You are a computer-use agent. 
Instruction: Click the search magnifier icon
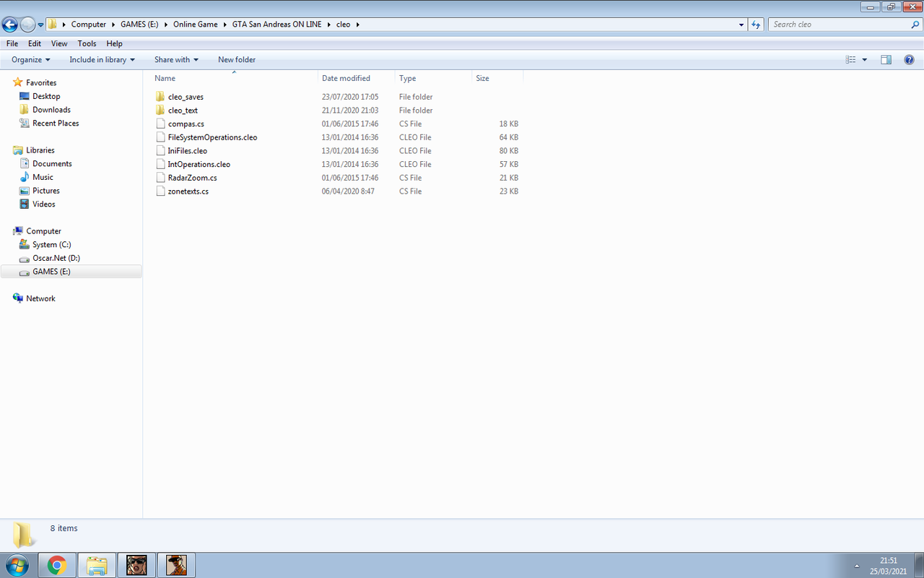915,25
